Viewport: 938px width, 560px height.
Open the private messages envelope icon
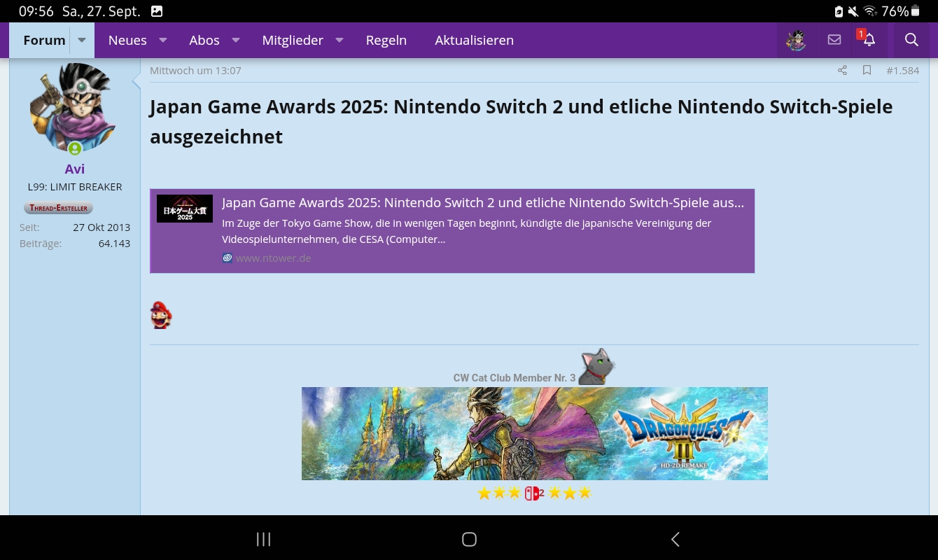[x=834, y=40]
